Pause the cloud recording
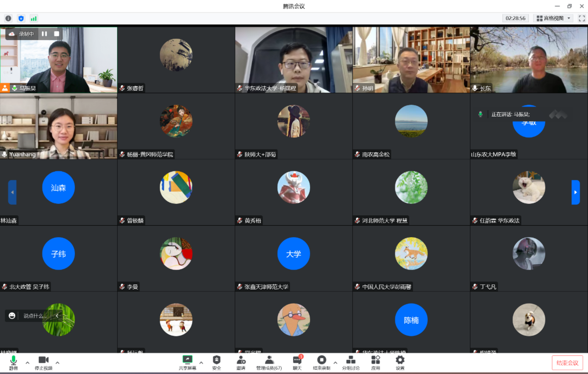 click(44, 34)
